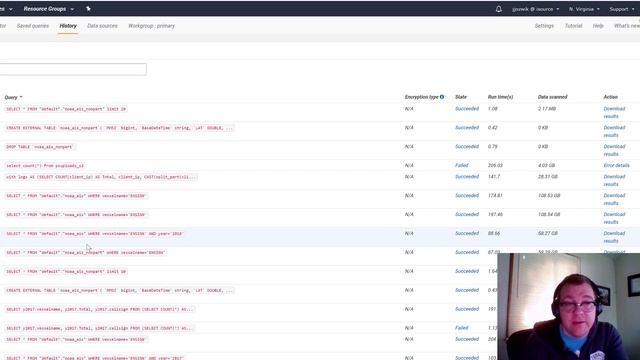640x360 pixels.
Task: Click the Run time(s) column header
Action: [500, 97]
